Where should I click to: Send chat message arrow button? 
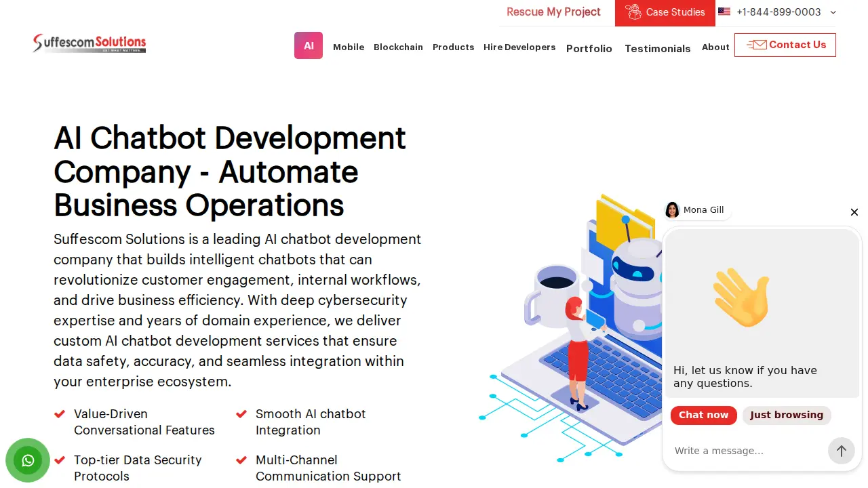(841, 451)
